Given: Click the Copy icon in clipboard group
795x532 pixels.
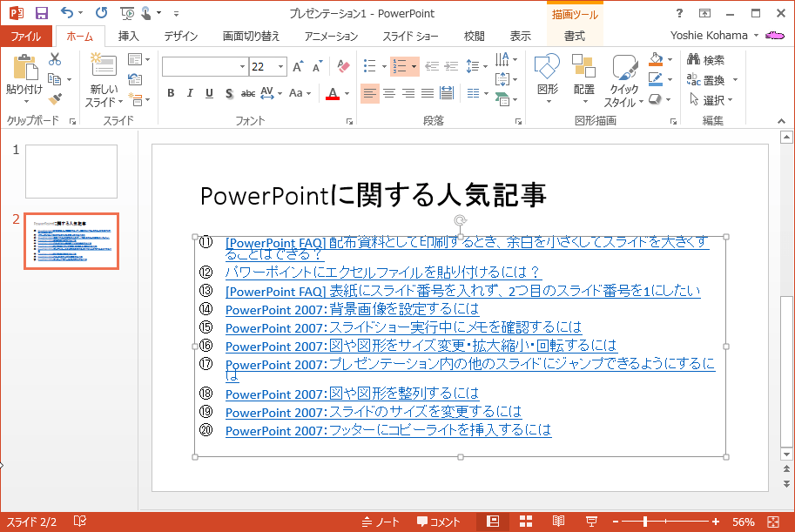Looking at the screenshot, I should [54, 79].
